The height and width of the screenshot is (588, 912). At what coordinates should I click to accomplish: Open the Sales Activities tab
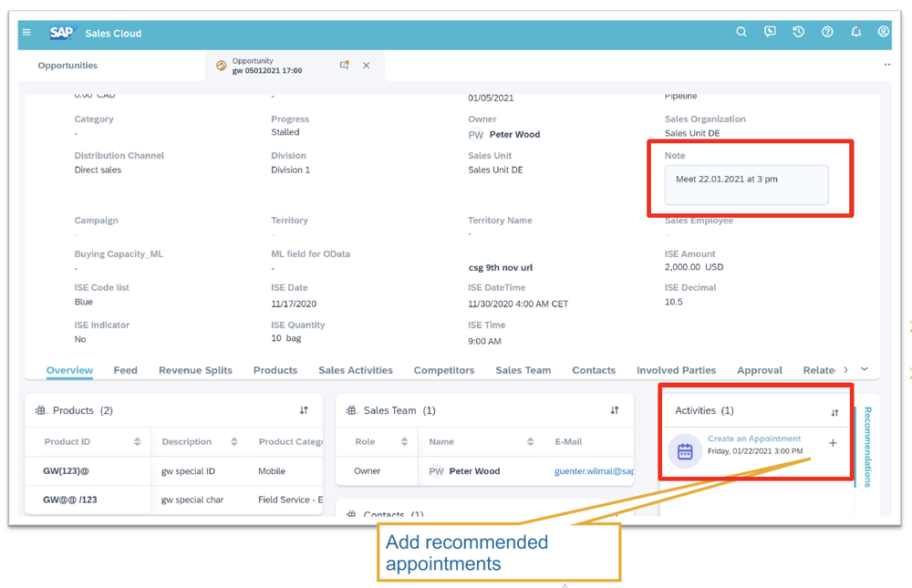pyautogui.click(x=356, y=370)
